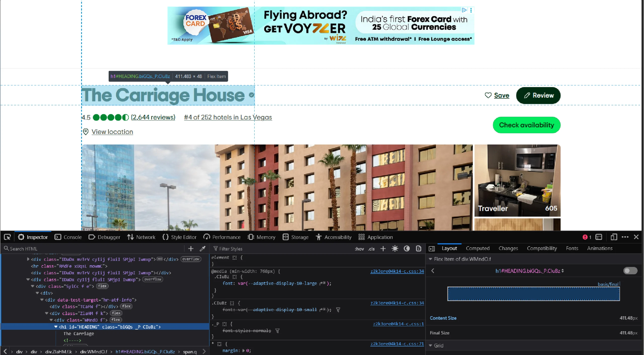
Task: Select the element picker tool in DevTools
Action: [x=7, y=237]
